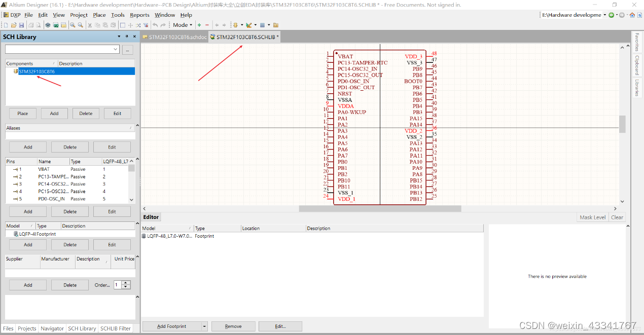This screenshot has height=335, width=644.
Task: Switch to the SCHLIB Filter tab
Action: point(116,328)
